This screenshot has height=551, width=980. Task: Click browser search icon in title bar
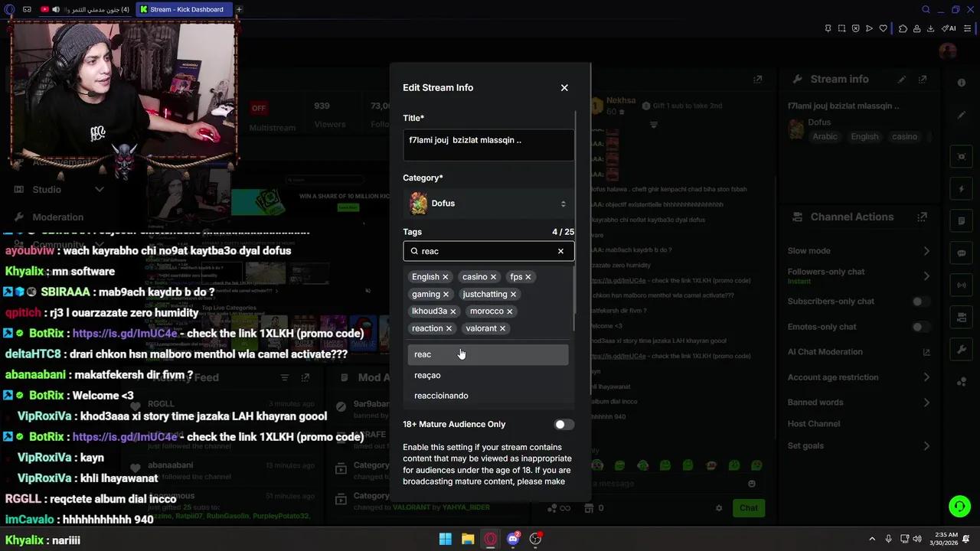click(926, 9)
